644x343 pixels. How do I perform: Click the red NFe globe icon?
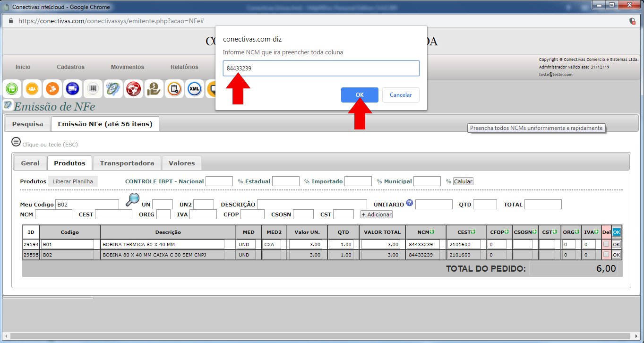coord(133,89)
